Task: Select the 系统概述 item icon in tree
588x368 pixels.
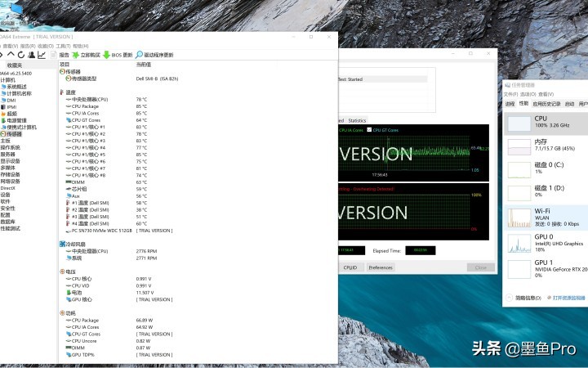Action: [4, 87]
